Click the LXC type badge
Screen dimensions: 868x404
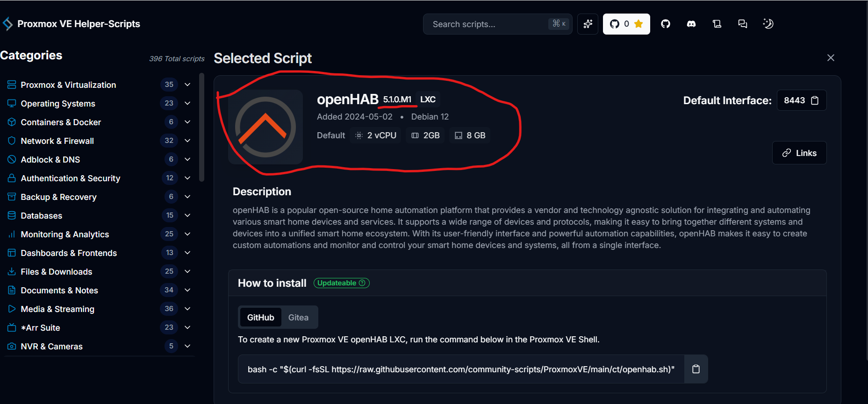point(428,99)
